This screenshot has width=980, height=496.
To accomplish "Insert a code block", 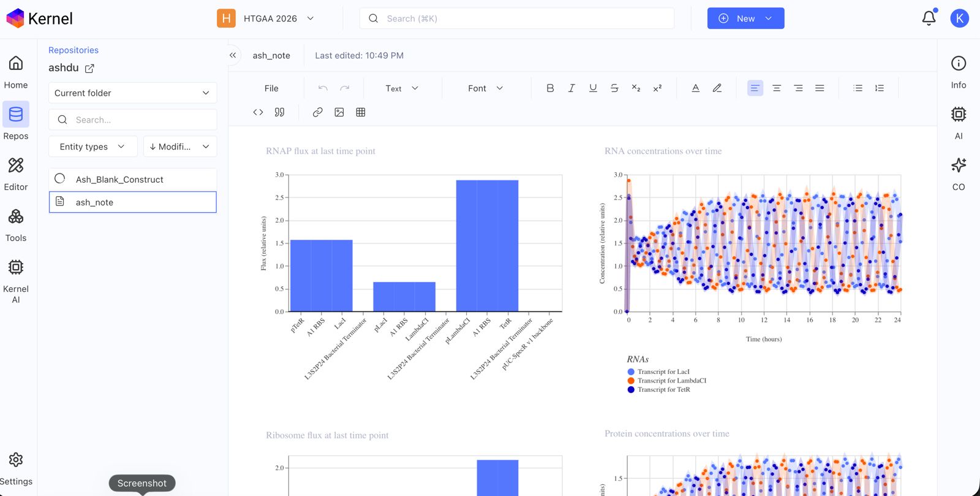I will [x=258, y=112].
